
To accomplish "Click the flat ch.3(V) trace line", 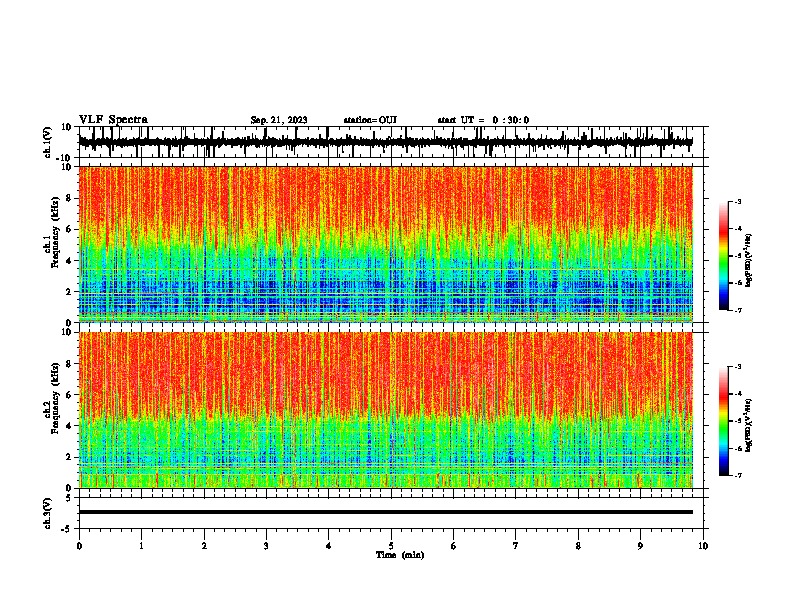I will click(385, 512).
